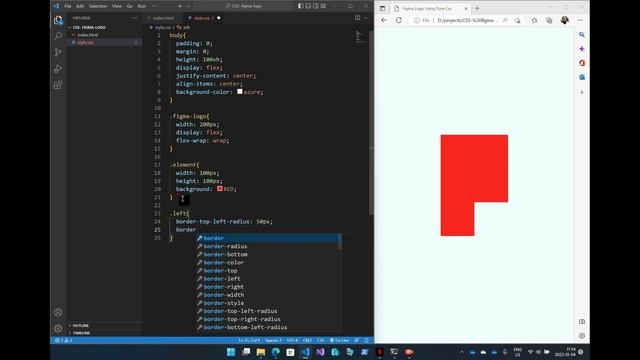Open the Run and Debug view
The width and height of the screenshot is (640, 360).
(58, 69)
